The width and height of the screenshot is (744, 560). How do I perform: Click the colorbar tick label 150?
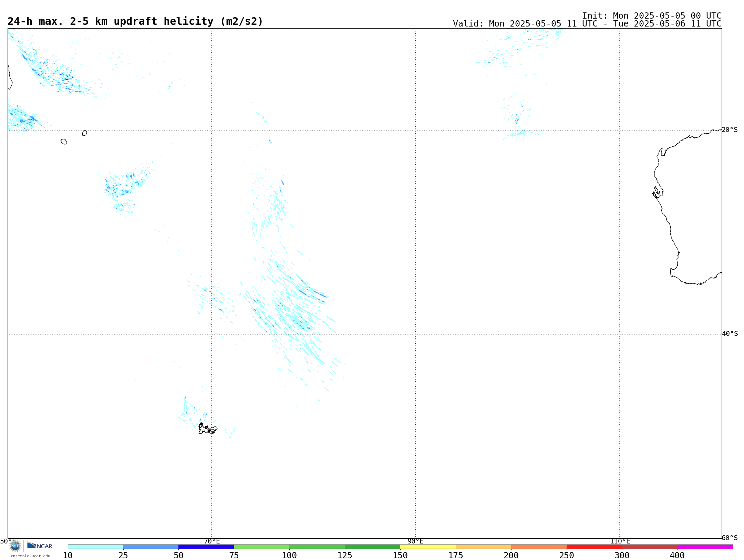(400, 556)
